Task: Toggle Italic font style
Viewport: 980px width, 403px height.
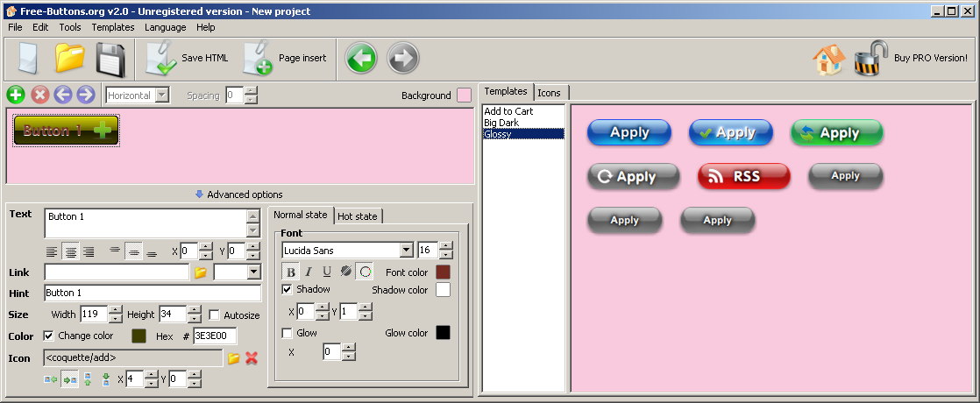Action: (x=309, y=272)
